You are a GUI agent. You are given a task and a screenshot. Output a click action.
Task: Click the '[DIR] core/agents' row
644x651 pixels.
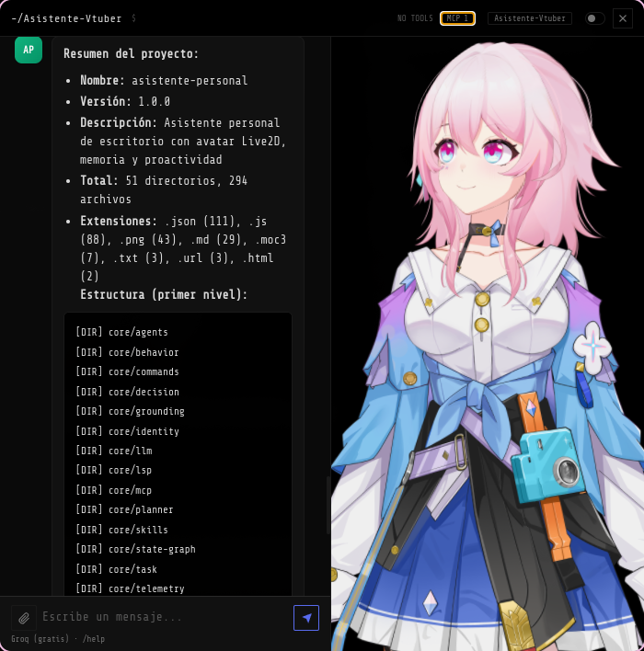(x=121, y=332)
